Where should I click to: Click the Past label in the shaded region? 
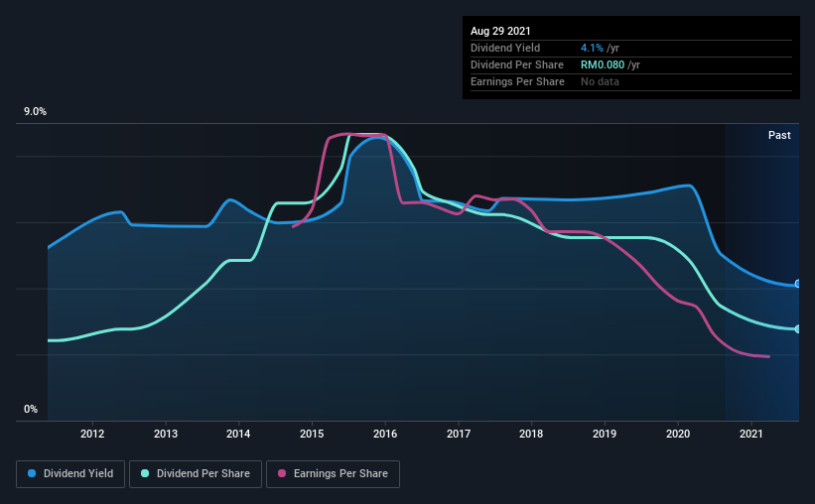[x=779, y=135]
